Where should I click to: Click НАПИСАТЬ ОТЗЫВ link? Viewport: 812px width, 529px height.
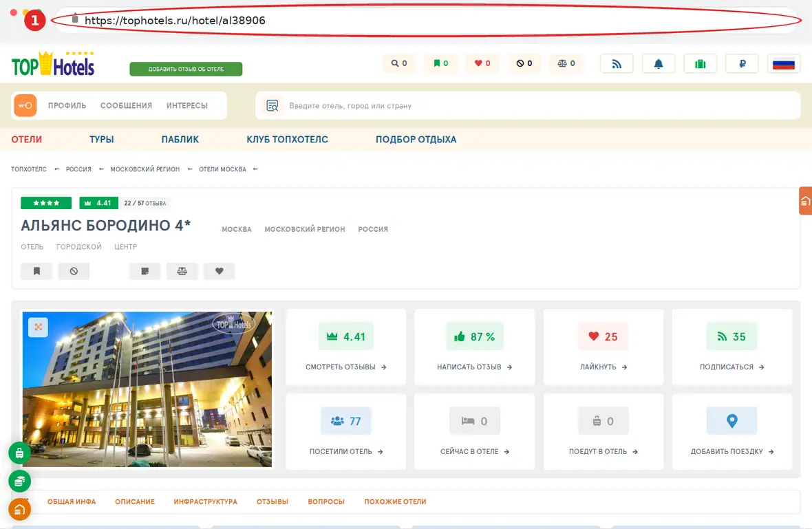[x=474, y=367]
